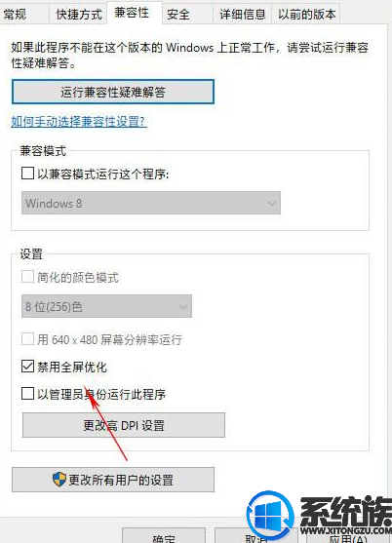
Task: Toggle 简化的颜色模式 checkbox
Action: point(27,277)
